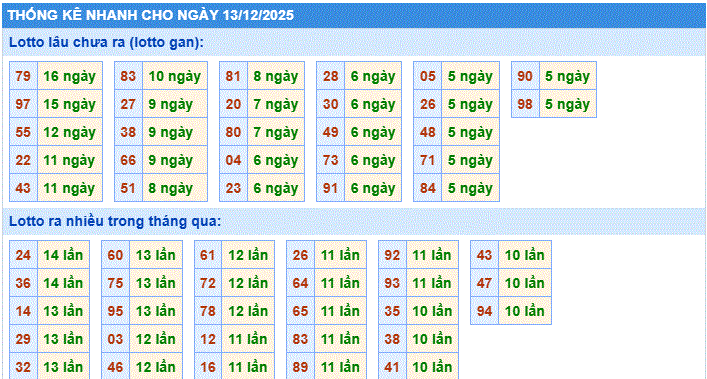Select the '10 ngày' cell
This screenshot has height=379, width=707.
click(x=174, y=76)
